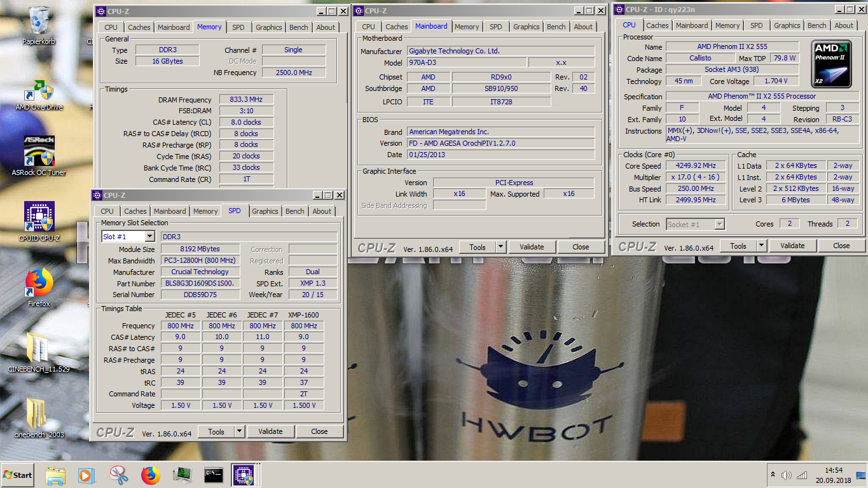Open the Start menu

click(18, 475)
